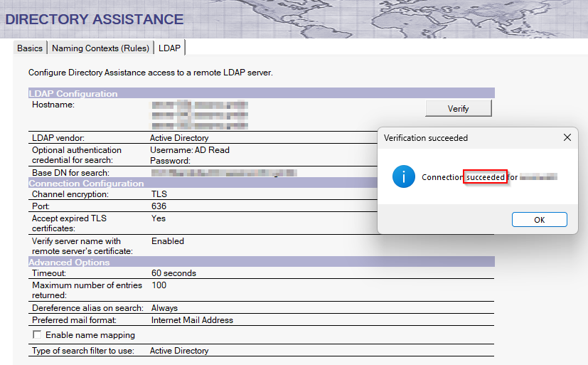Enable the name mapping checkbox

pos(37,334)
